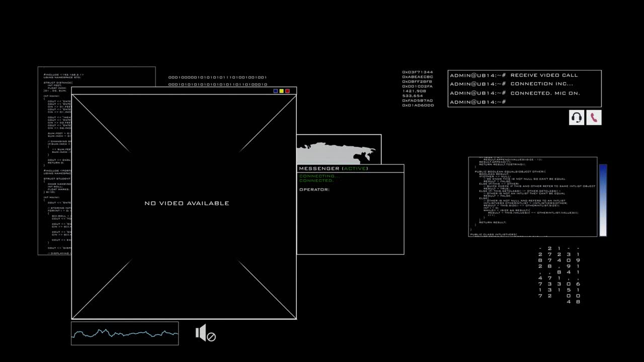Click the hex value 0x03F71344
644x362 pixels.
click(x=417, y=72)
